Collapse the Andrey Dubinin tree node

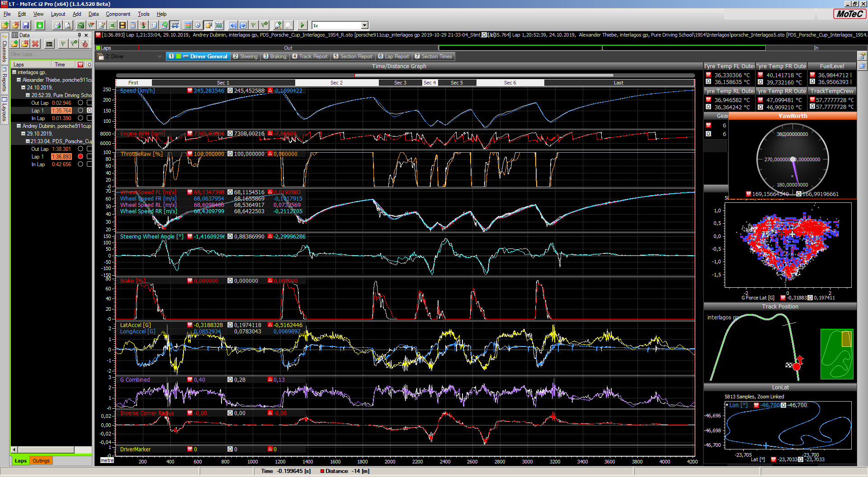click(x=19, y=126)
